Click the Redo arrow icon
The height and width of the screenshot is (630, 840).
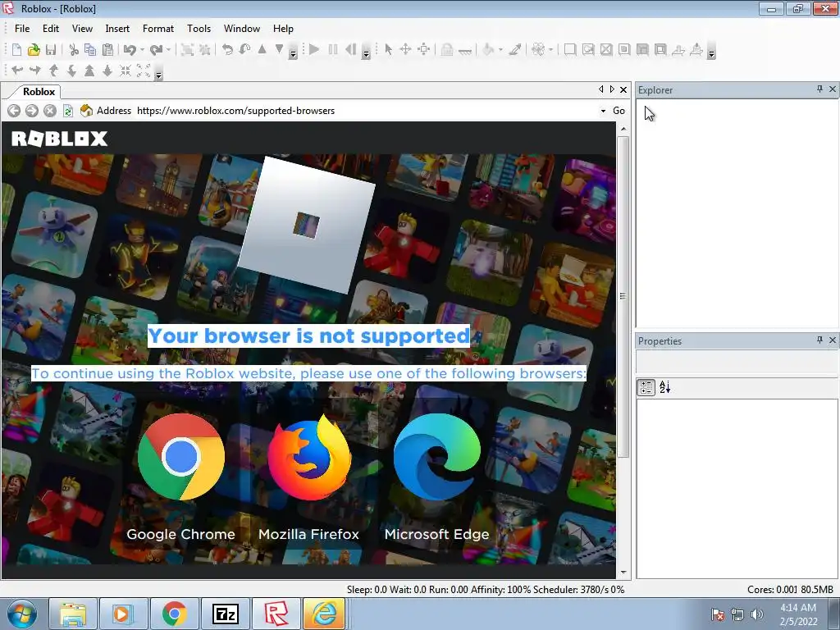(157, 50)
